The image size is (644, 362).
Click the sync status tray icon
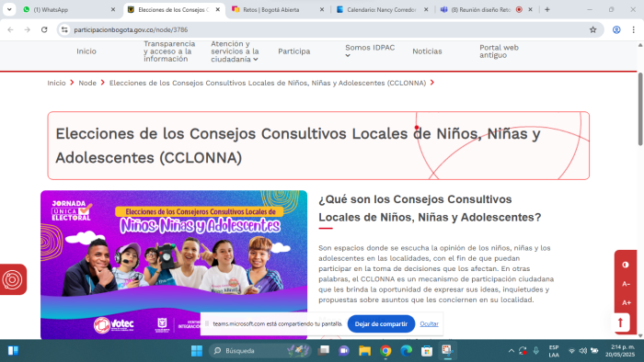point(523,351)
